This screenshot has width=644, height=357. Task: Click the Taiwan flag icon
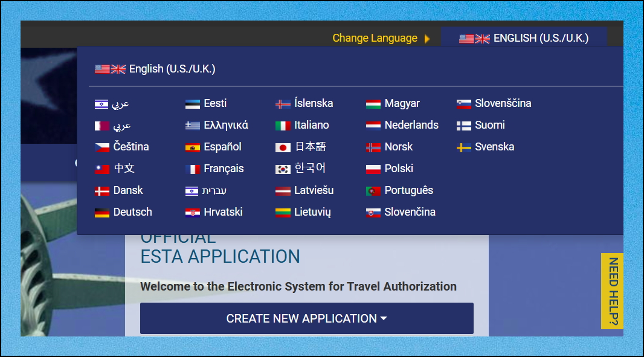coord(102,169)
